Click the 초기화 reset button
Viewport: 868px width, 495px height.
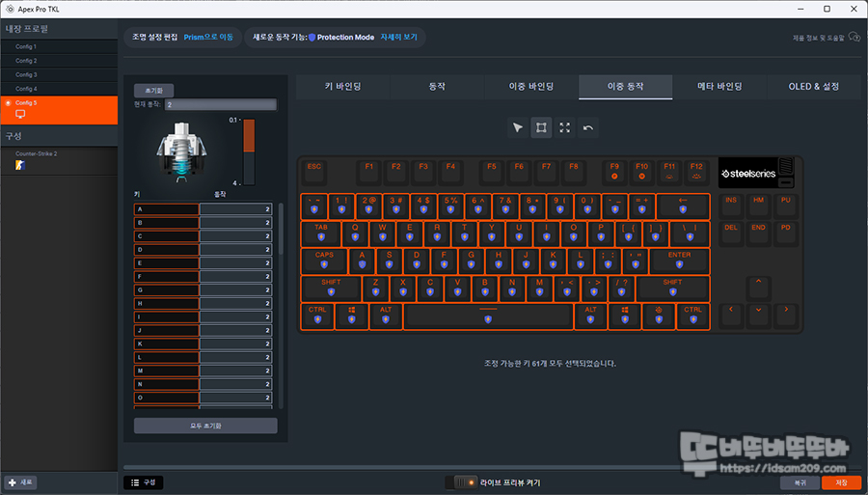[x=154, y=91]
